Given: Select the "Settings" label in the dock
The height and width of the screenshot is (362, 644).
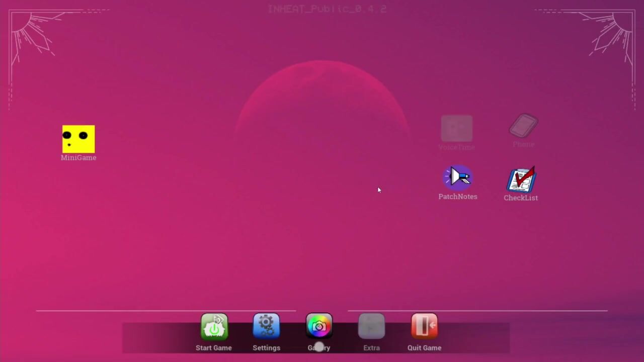Looking at the screenshot, I should tap(266, 348).
